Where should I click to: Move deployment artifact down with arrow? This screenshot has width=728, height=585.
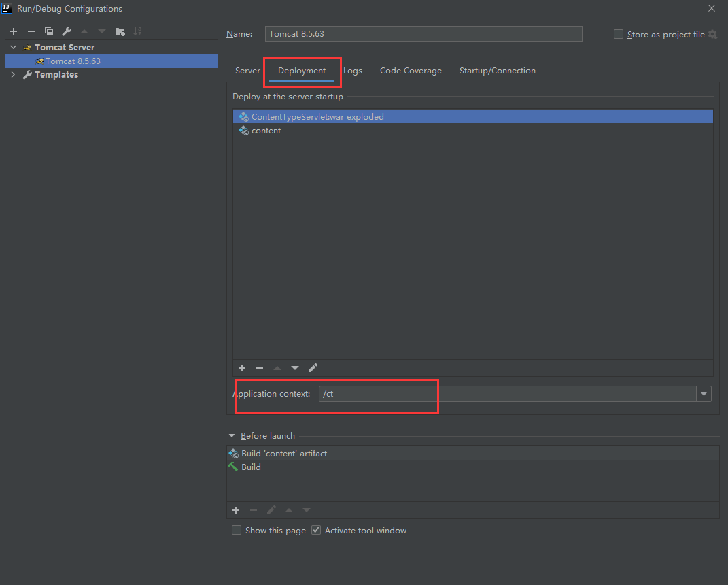click(295, 368)
